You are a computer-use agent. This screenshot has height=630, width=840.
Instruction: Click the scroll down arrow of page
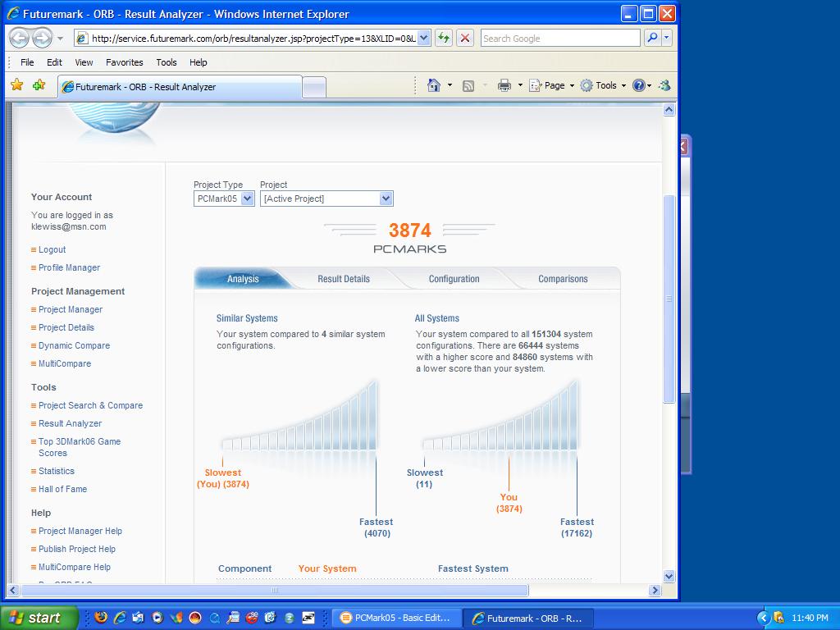pos(669,577)
